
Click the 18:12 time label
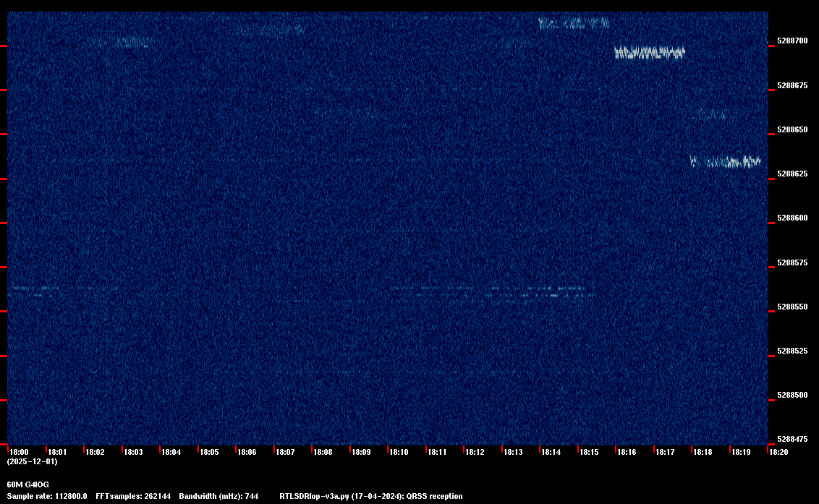tap(475, 452)
